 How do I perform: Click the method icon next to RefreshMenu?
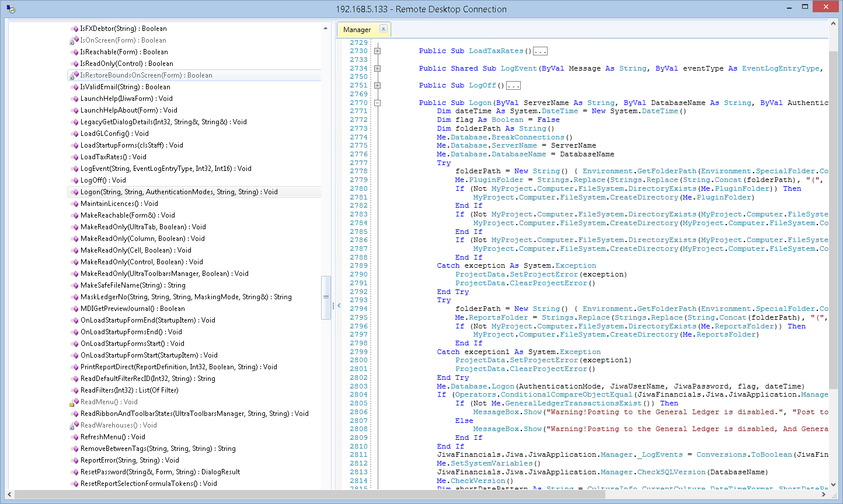(75, 437)
